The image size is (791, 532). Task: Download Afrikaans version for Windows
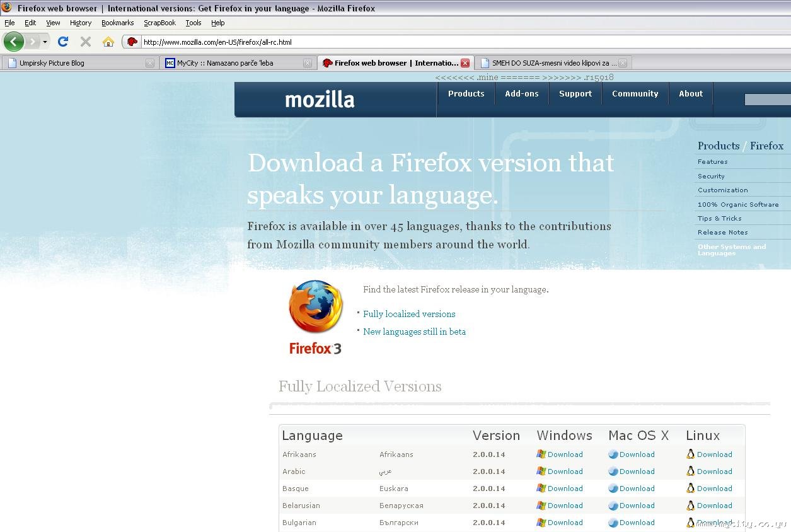pyautogui.click(x=565, y=454)
